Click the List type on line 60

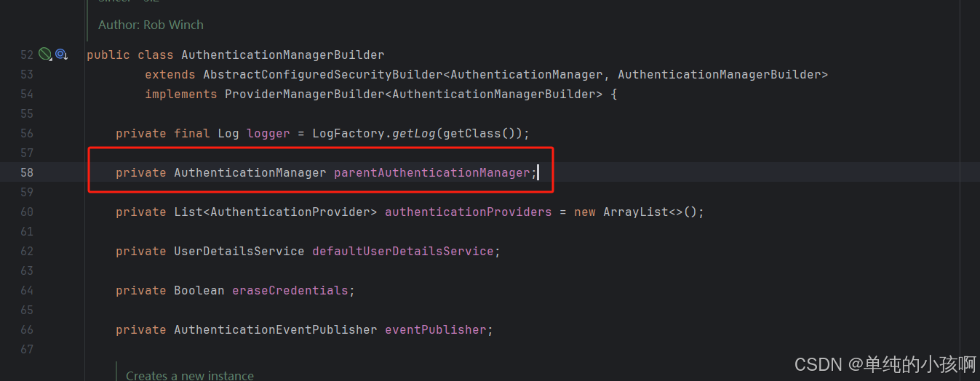[x=188, y=212]
